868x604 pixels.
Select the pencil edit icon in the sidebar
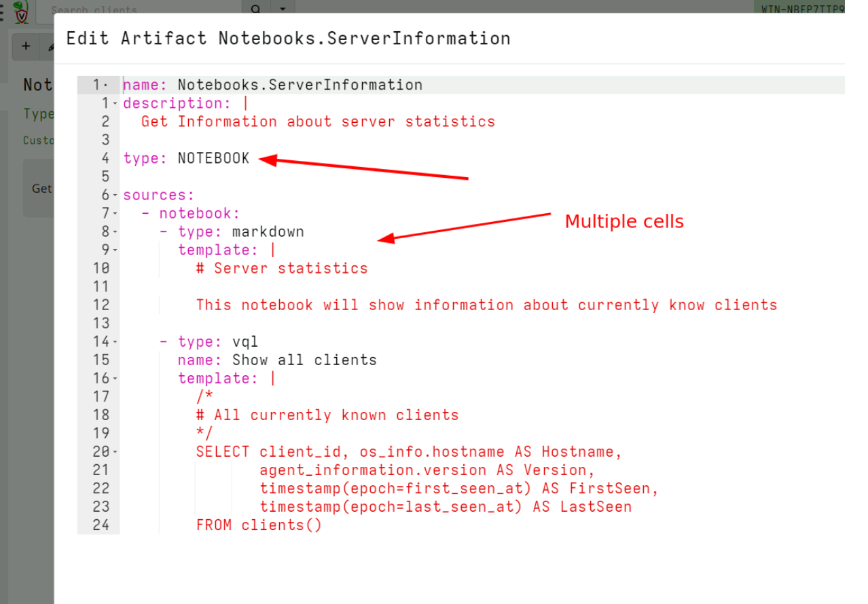click(x=51, y=46)
